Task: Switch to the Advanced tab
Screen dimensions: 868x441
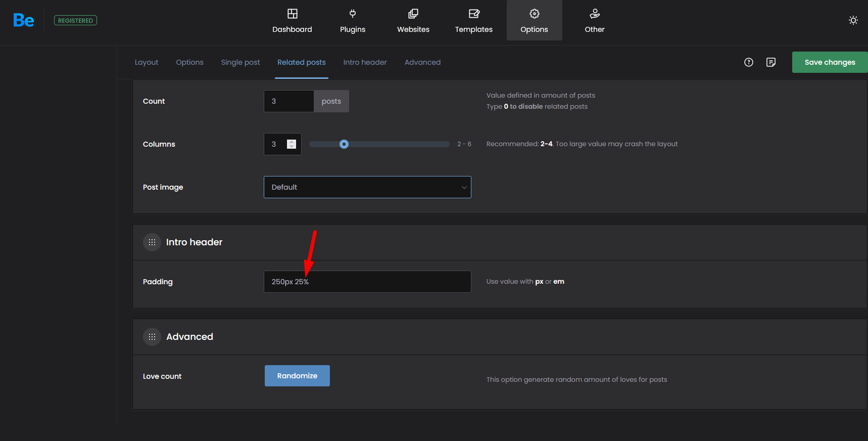Action: tap(422, 62)
